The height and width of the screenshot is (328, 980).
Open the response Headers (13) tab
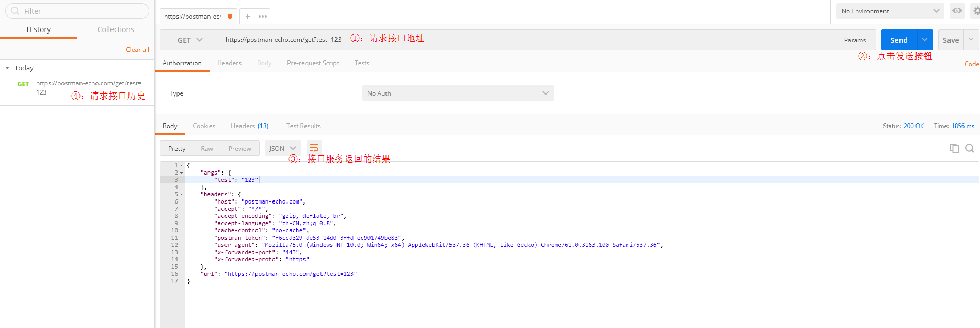click(x=250, y=126)
